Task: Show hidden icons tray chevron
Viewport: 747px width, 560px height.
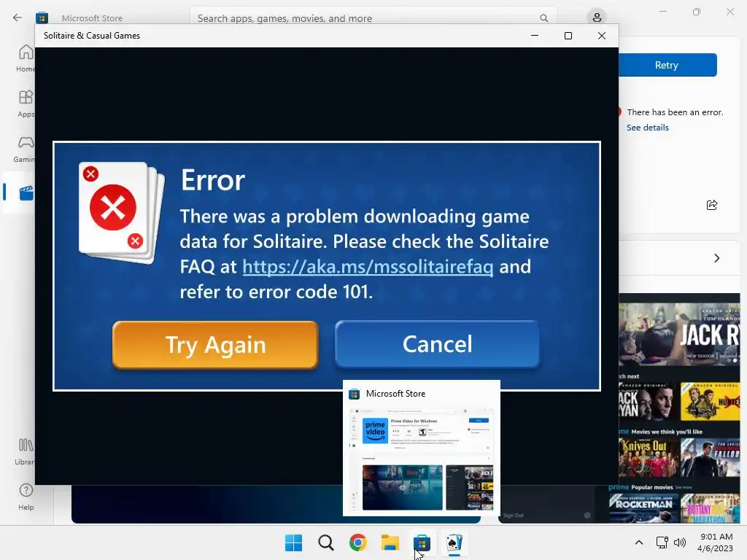Action: coord(639,542)
